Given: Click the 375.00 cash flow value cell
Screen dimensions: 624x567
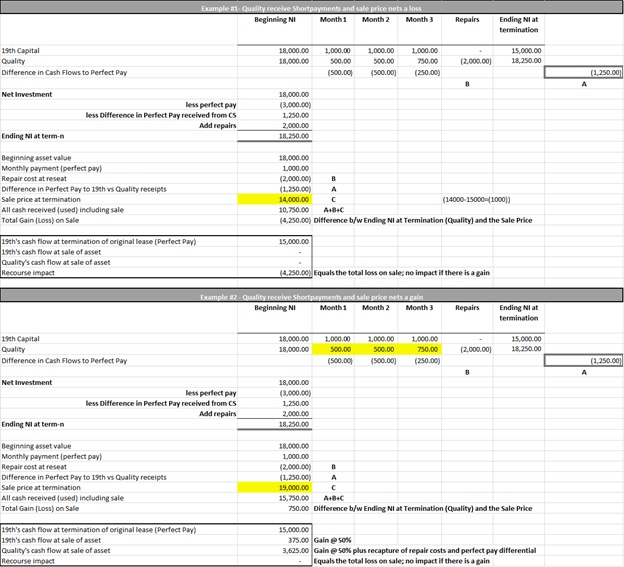Looking at the screenshot, I should pyautogui.click(x=295, y=540).
